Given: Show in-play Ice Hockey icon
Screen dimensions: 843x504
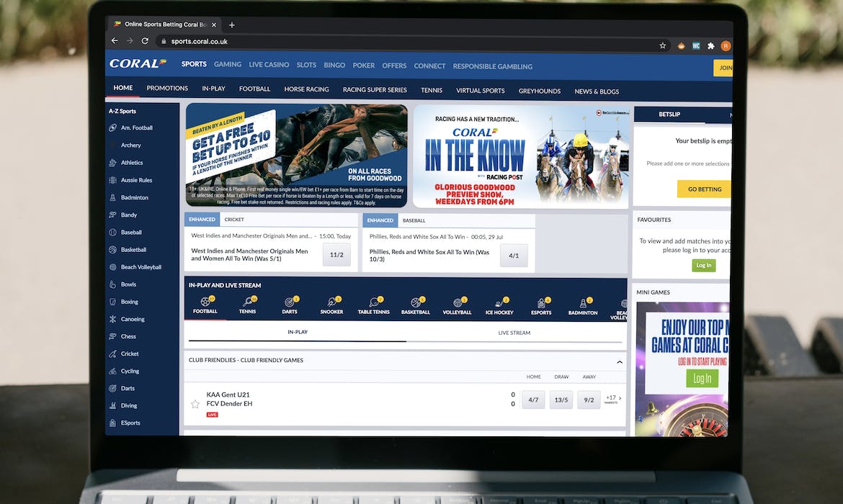Looking at the screenshot, I should (x=499, y=302).
